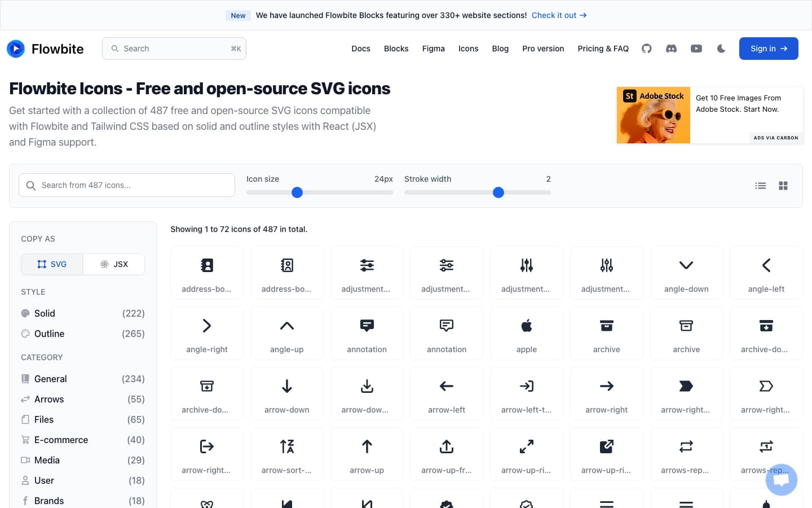
Task: Select the arrow-left icon card
Action: point(447,393)
